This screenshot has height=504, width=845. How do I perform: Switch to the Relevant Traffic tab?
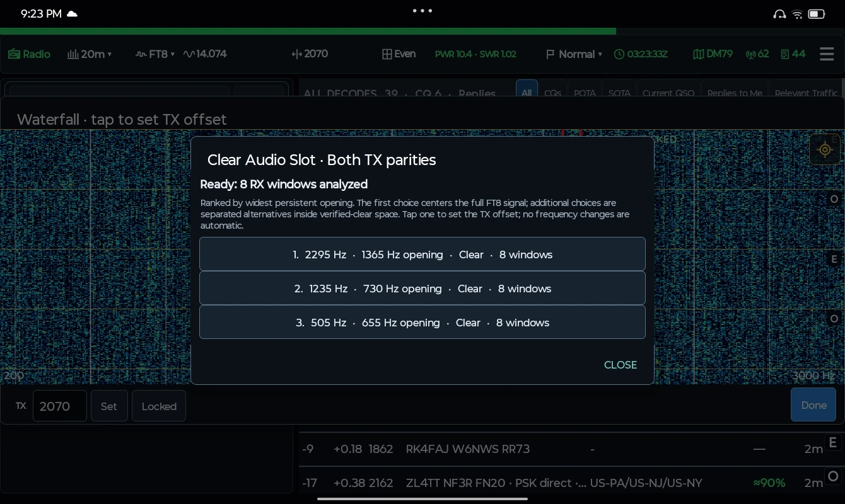(x=806, y=89)
